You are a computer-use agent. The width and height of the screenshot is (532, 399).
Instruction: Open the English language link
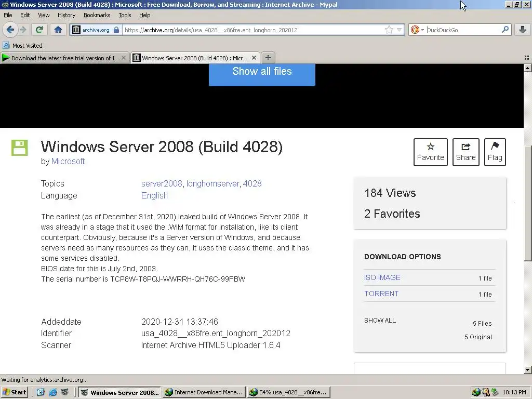(x=154, y=196)
